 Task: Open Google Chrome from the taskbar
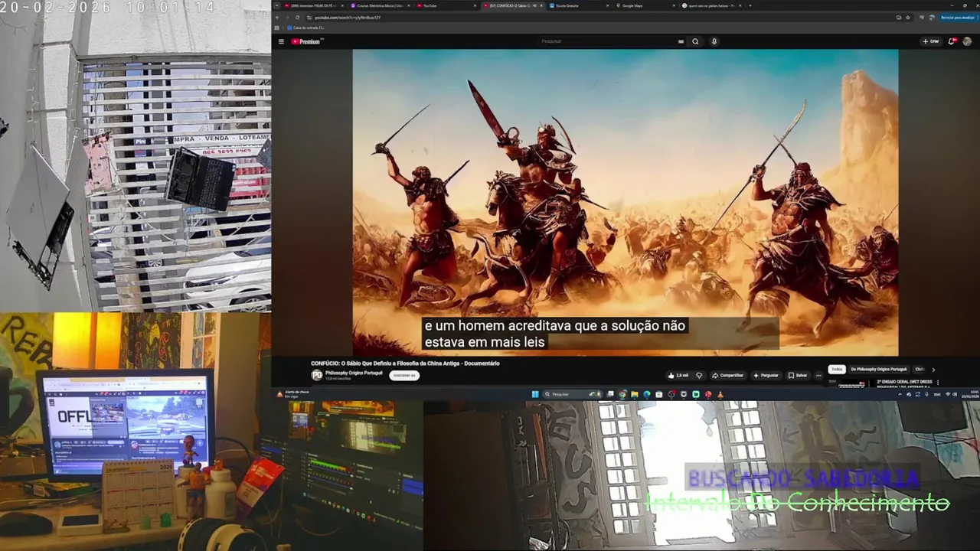coord(622,394)
